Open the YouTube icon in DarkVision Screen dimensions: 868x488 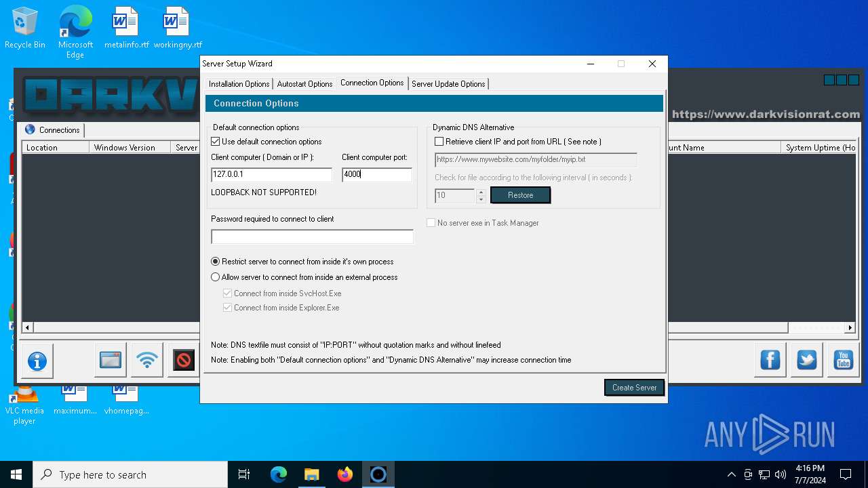point(843,360)
